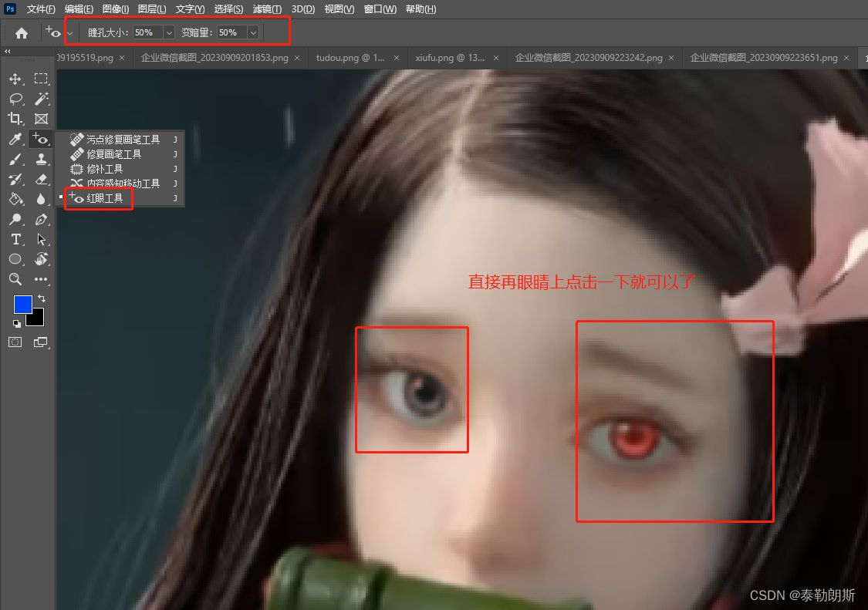Select the Zoom magnifier tool
This screenshot has width=868, height=610.
15,279
